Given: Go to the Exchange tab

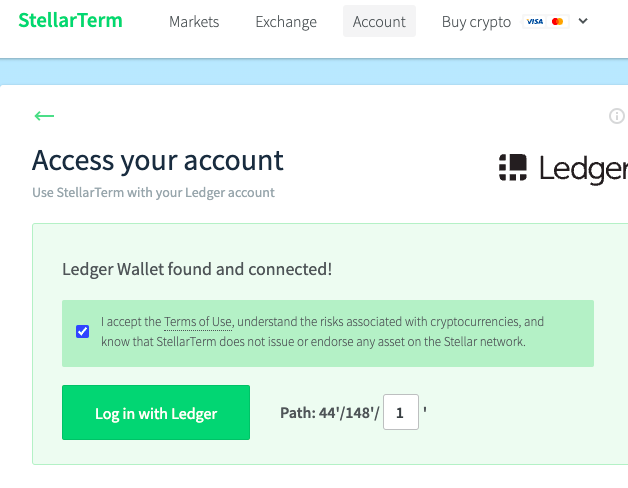Looking at the screenshot, I should click(286, 22).
